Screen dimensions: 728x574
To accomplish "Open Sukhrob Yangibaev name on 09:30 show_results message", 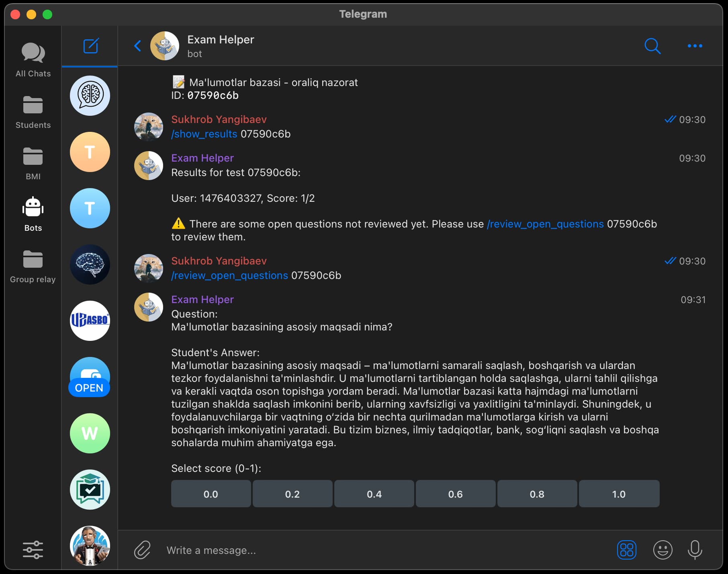I will pyautogui.click(x=219, y=119).
